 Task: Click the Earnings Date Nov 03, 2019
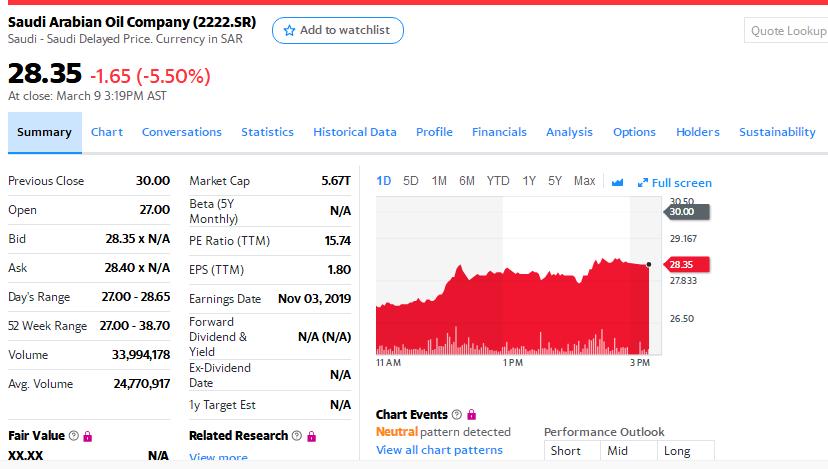click(315, 299)
